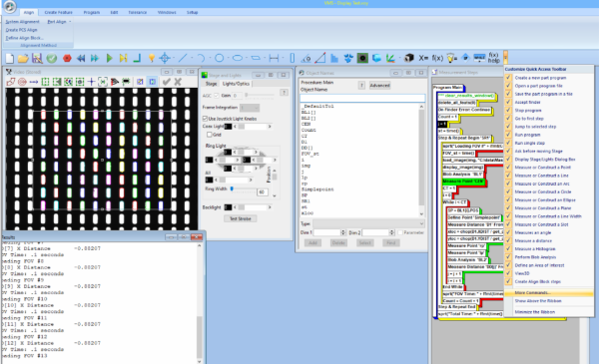This screenshot has width=599, height=364.
Task: Click the Advanced button in Object Names
Action: (379, 86)
